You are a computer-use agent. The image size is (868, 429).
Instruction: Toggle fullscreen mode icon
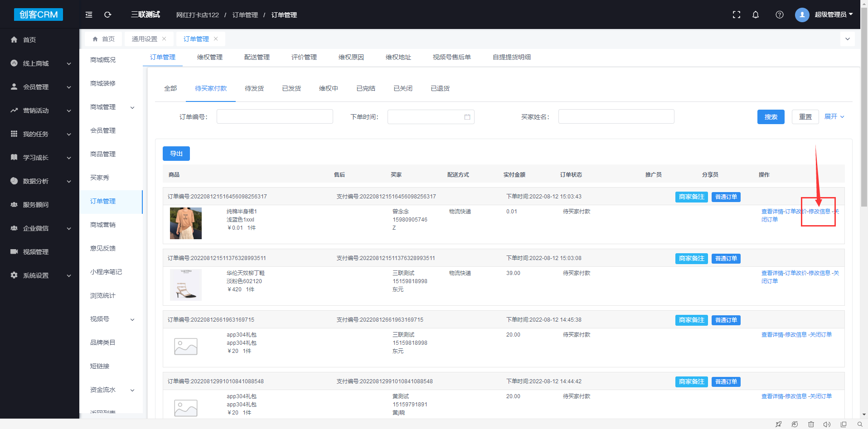[737, 15]
